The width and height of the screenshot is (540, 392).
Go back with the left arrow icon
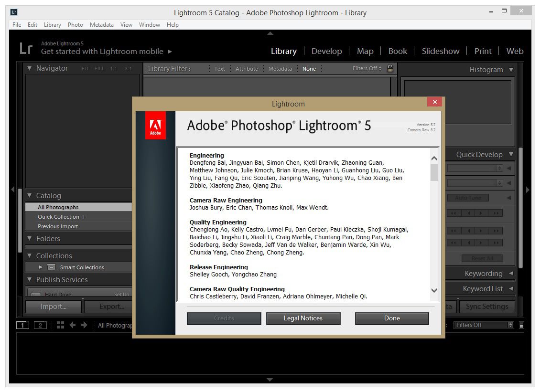point(72,325)
